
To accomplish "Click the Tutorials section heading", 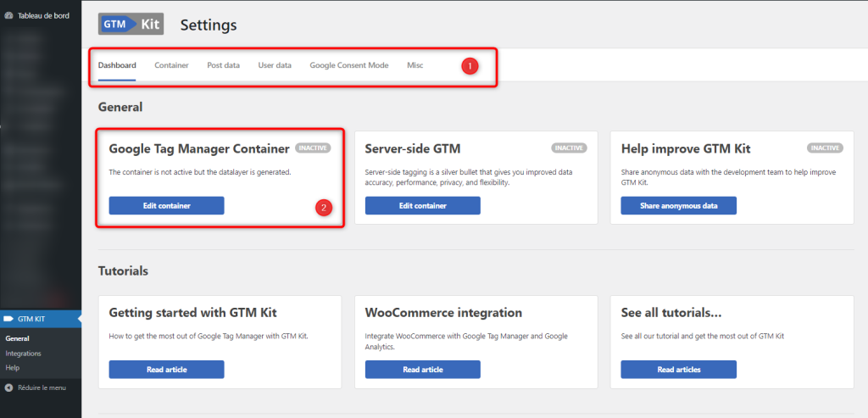I will click(x=123, y=270).
